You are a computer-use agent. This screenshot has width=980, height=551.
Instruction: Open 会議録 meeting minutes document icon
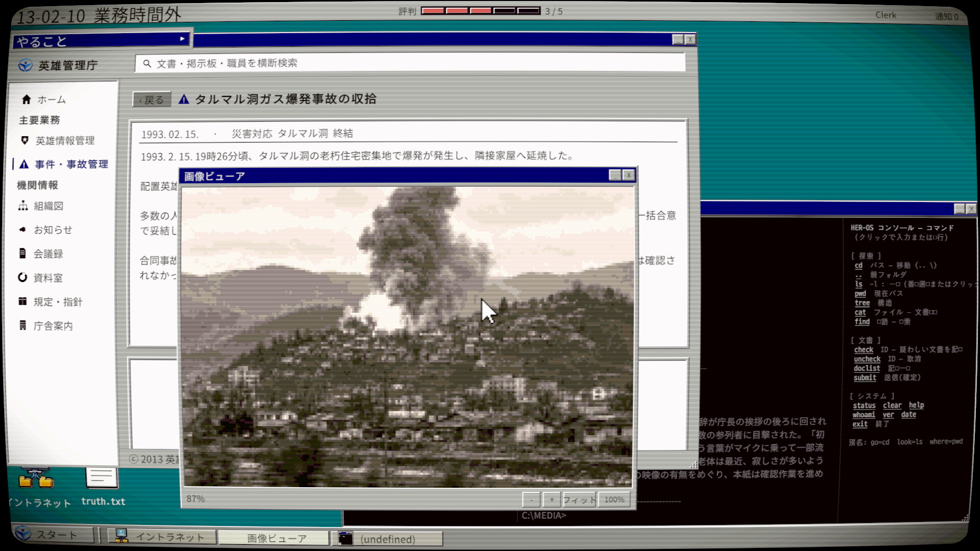click(x=22, y=254)
